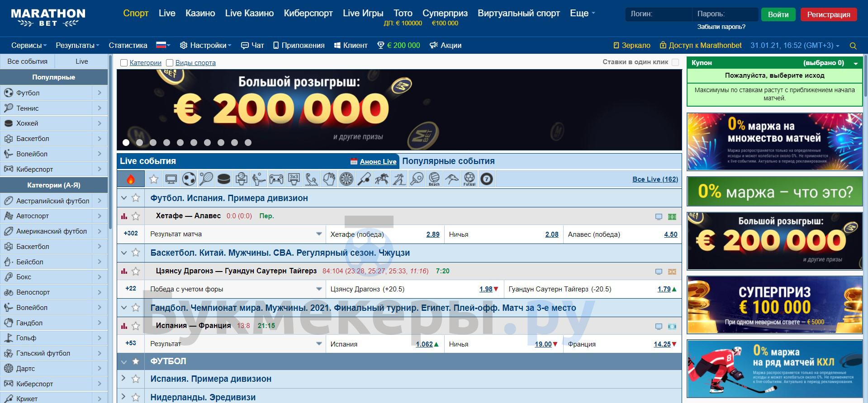Select the esports gamepad filter icon
Viewport: 868px width, 403px height.
pos(276,179)
